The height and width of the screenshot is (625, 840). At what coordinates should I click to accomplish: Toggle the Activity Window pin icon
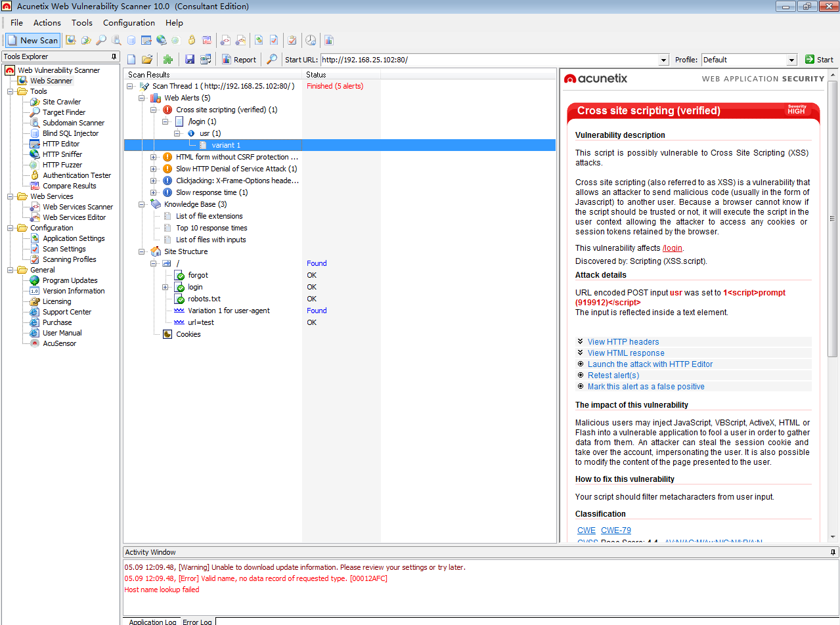[833, 552]
